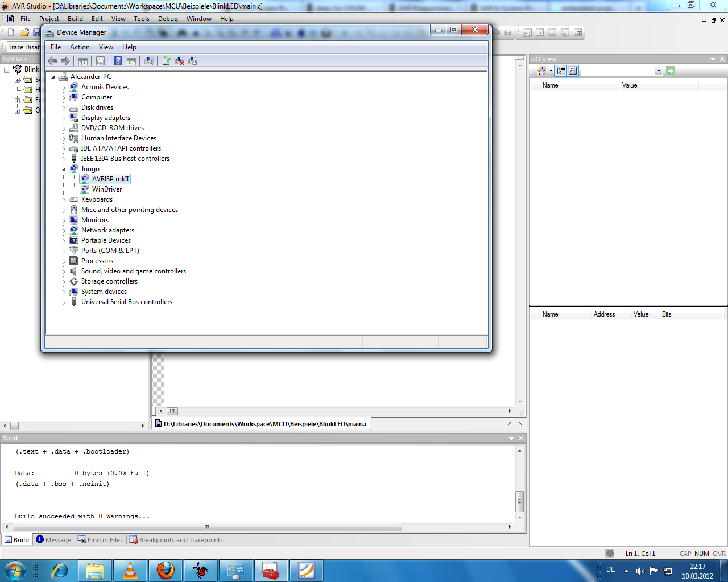Click the Disable device down-arrow icon
This screenshot has height=582, width=728.
[x=193, y=61]
